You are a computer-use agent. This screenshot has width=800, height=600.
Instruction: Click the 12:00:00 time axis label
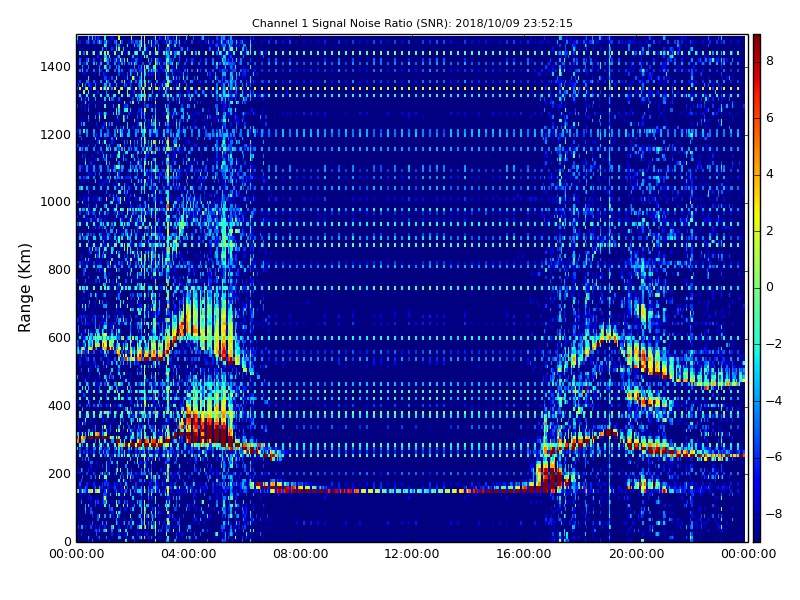pyautogui.click(x=412, y=554)
